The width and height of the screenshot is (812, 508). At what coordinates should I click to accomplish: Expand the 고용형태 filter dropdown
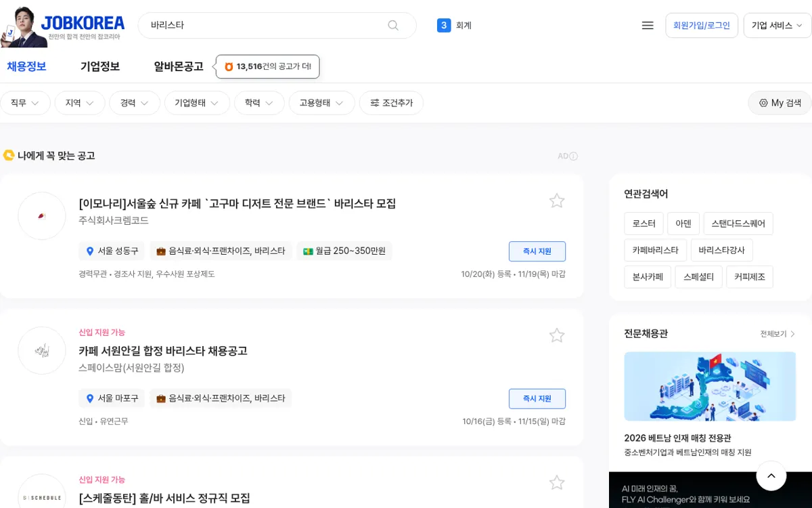(x=322, y=103)
